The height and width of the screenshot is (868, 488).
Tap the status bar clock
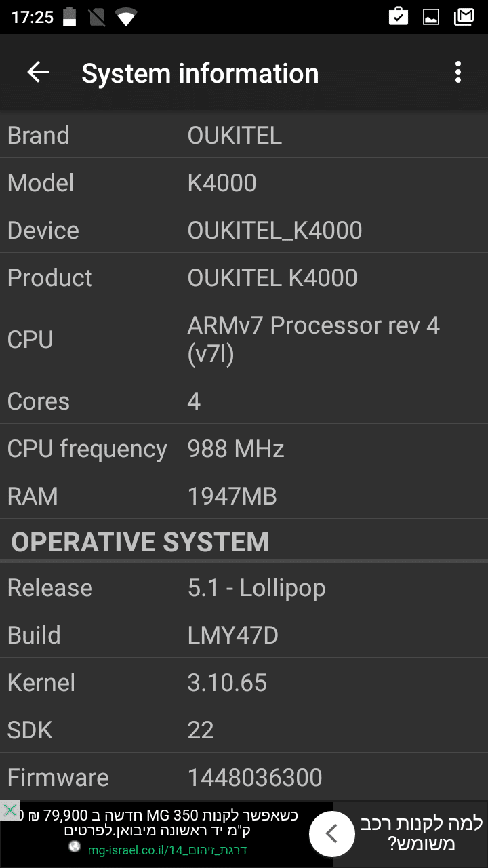pyautogui.click(x=33, y=17)
